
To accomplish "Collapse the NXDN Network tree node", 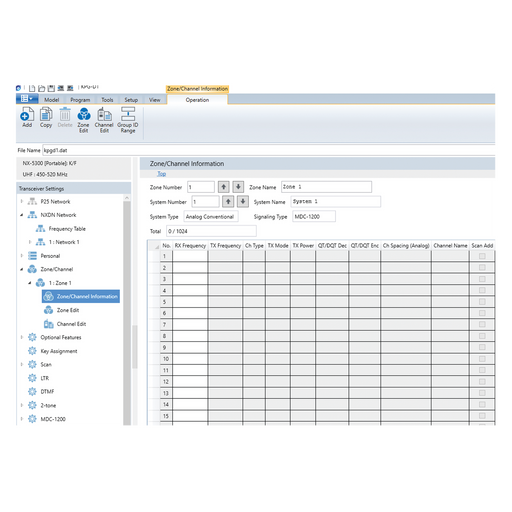I will [22, 215].
